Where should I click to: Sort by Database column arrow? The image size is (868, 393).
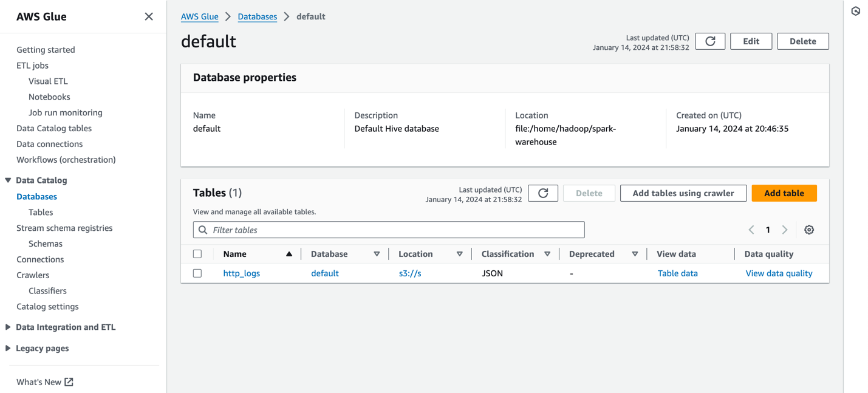pos(377,254)
